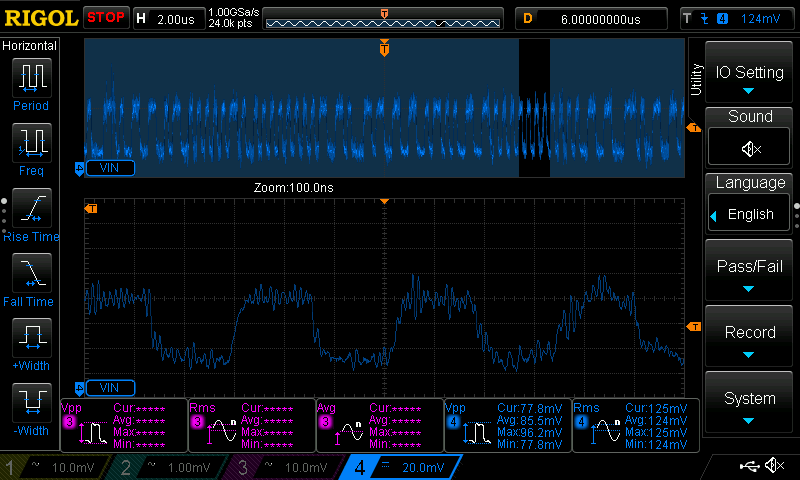Toggle the Sound mute speaker icon
Screen dimensions: 800x480
(749, 148)
